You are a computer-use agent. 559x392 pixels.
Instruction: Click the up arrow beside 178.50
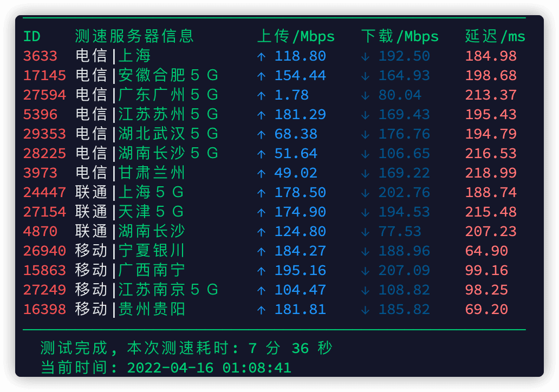click(x=261, y=193)
